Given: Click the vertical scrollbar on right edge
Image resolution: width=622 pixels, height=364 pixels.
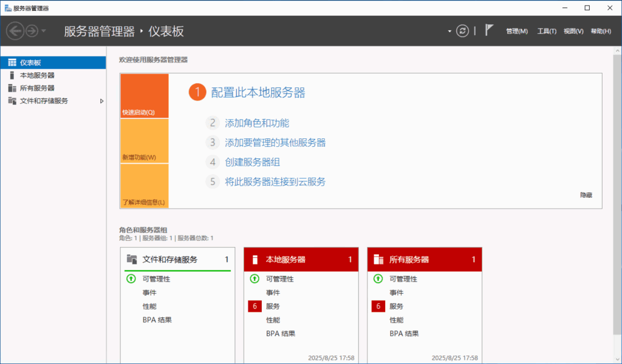Looking at the screenshot, I should coord(618,182).
